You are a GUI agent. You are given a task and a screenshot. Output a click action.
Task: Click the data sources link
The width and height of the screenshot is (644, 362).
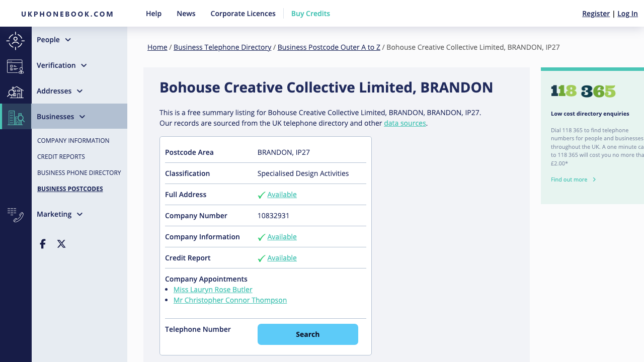coord(405,123)
